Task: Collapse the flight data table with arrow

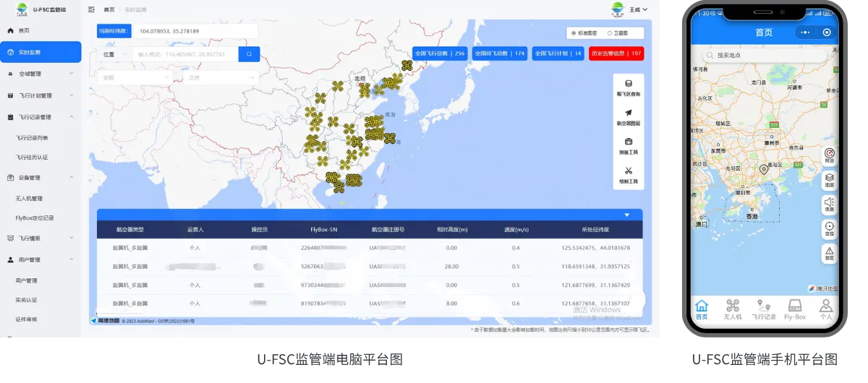Action: (x=627, y=215)
